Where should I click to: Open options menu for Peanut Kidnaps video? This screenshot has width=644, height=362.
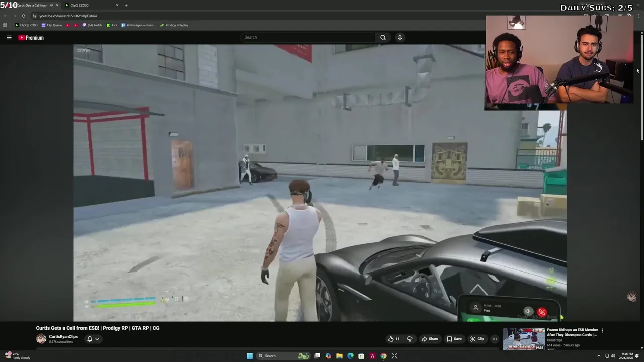click(x=602, y=330)
